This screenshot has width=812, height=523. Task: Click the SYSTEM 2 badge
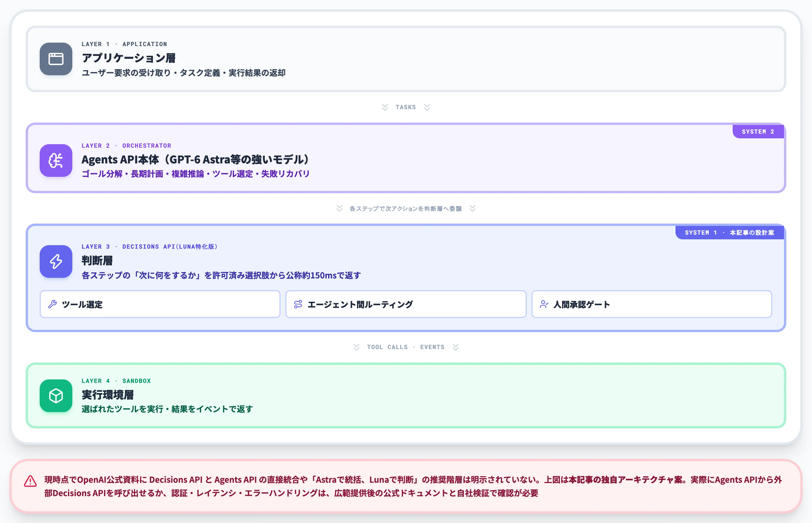click(x=758, y=132)
